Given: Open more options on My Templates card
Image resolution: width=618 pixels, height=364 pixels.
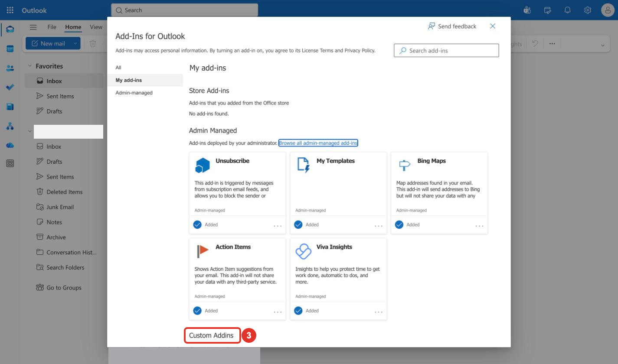Looking at the screenshot, I should tap(379, 226).
